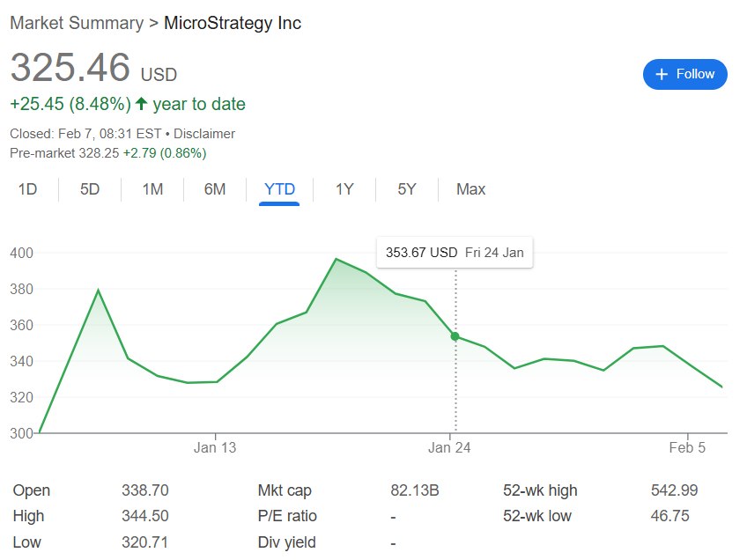The width and height of the screenshot is (747, 560).
Task: Click the 52-wk high value 542.99
Action: coord(674,490)
